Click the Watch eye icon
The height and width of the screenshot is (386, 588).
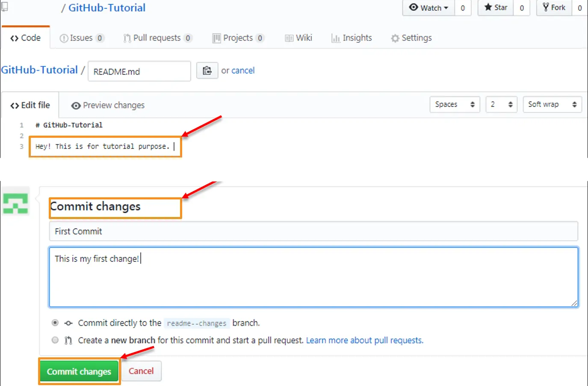(413, 8)
